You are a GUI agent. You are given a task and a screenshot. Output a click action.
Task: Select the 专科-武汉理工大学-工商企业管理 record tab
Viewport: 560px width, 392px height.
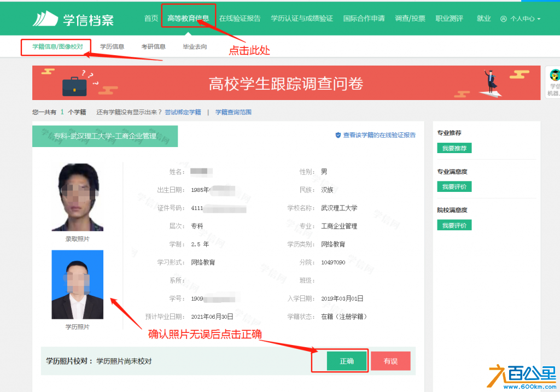pos(105,136)
